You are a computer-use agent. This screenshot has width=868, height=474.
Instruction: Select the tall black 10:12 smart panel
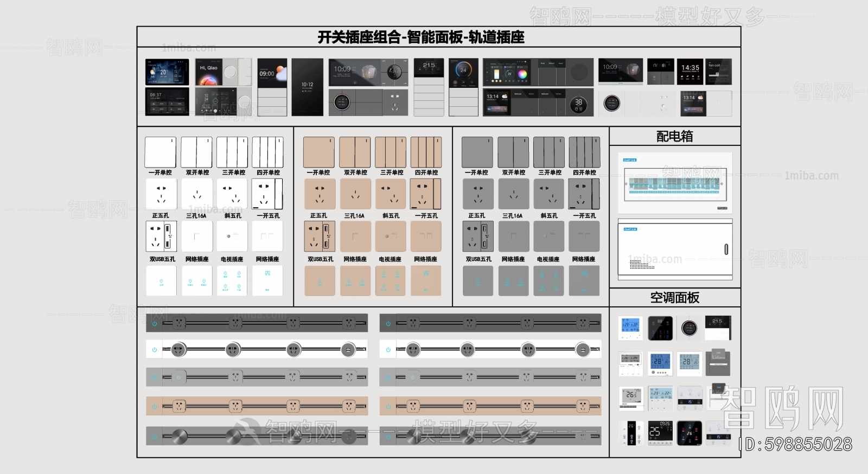(x=307, y=87)
